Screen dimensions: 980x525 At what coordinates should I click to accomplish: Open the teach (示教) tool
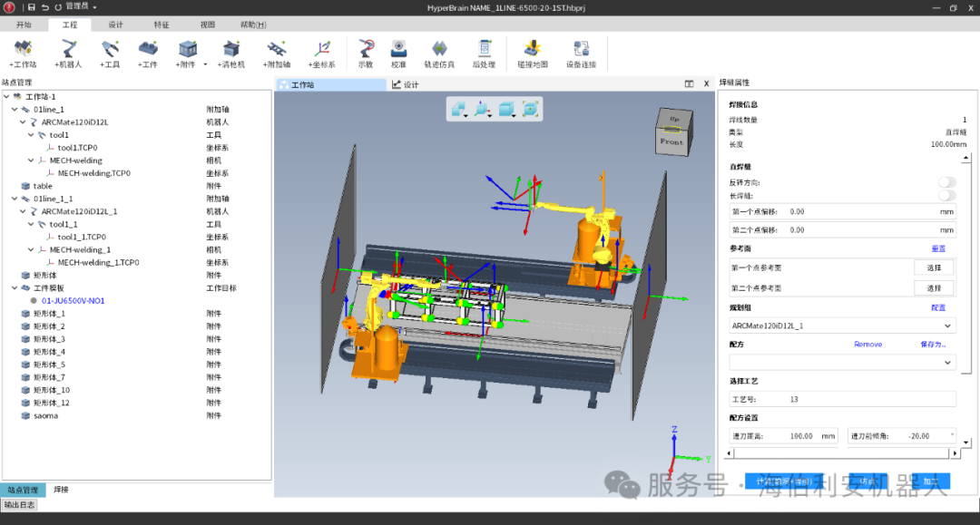(366, 49)
